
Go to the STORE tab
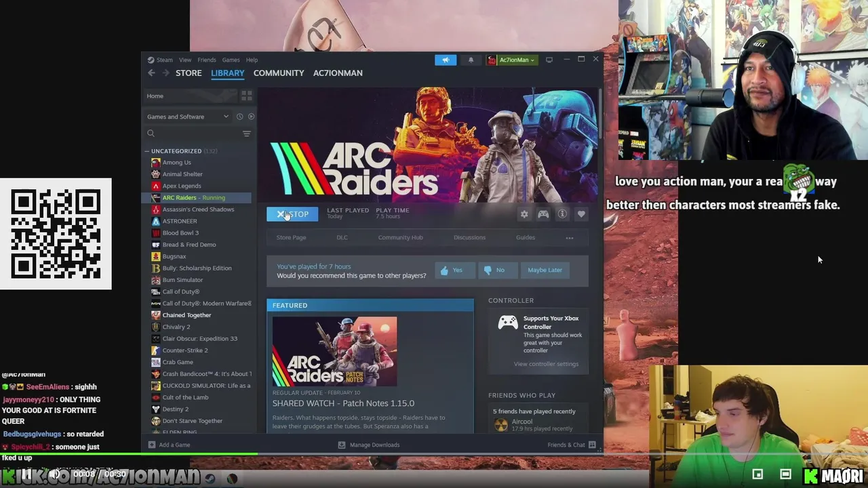click(x=189, y=73)
